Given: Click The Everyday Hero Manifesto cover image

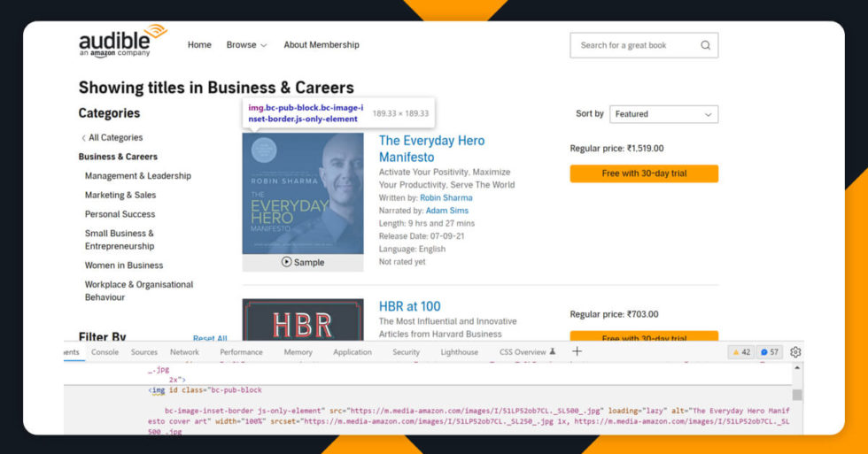Looking at the screenshot, I should point(303,194).
